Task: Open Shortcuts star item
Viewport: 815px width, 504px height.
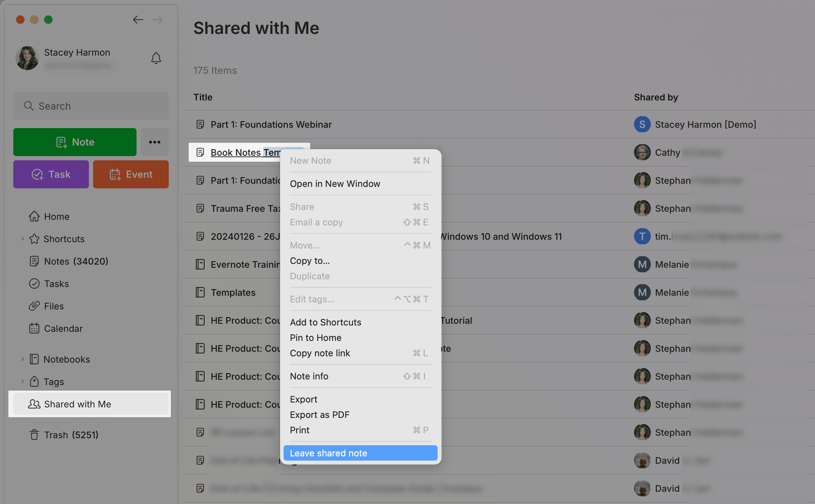Action: [x=57, y=239]
